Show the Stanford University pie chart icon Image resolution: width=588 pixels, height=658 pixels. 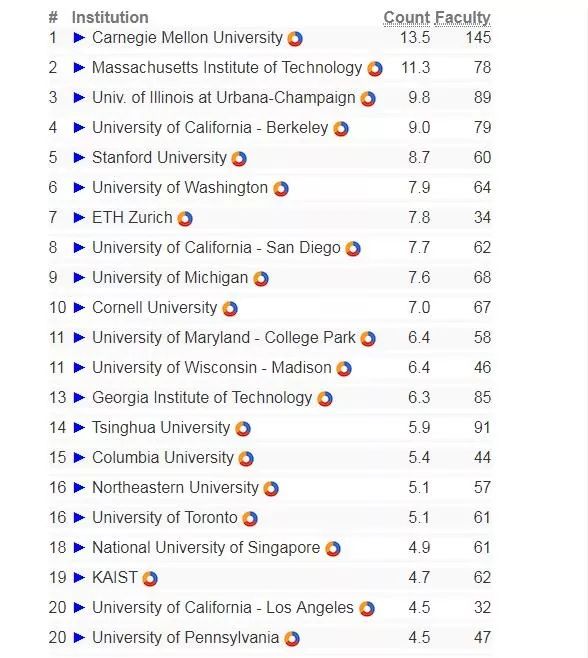pos(239,159)
